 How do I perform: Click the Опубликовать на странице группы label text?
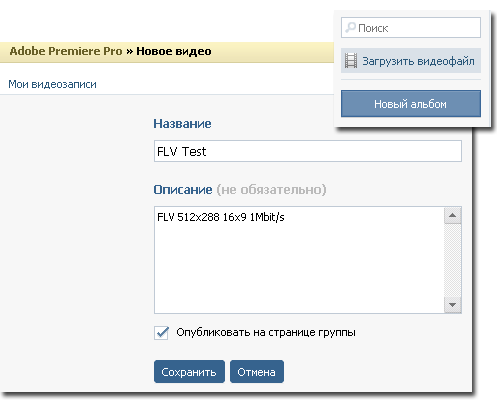(266, 332)
